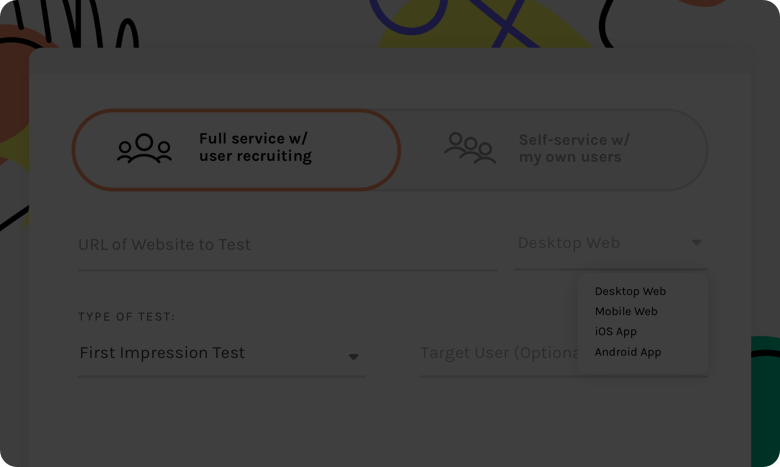Screen dimensions: 780x467
Task: Open the Desktop Web platform dropdown field
Action: [611, 244]
